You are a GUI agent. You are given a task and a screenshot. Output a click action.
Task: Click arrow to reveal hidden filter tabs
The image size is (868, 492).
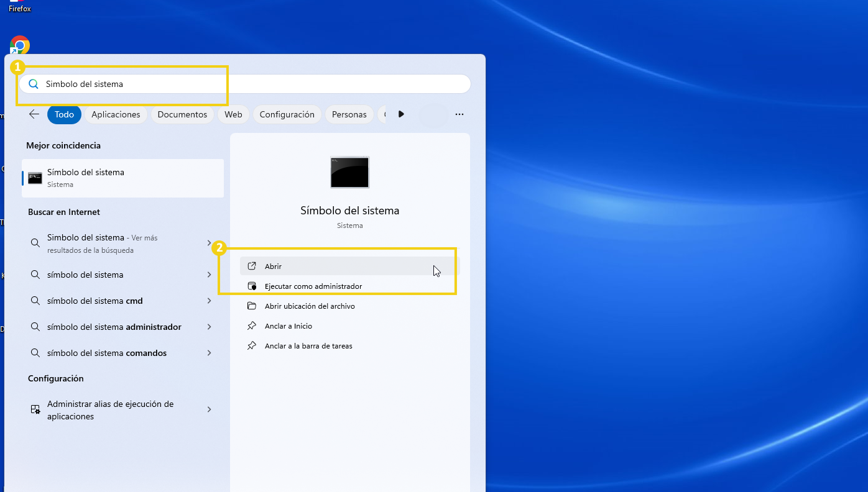tap(401, 114)
